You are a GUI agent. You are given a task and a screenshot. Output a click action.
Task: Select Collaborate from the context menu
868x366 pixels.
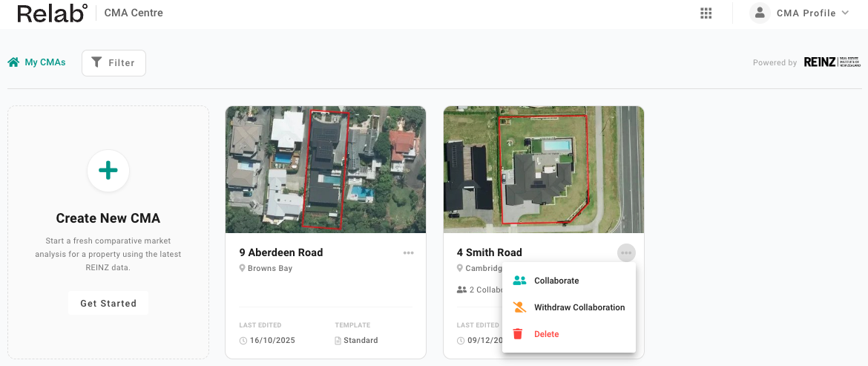(556, 281)
